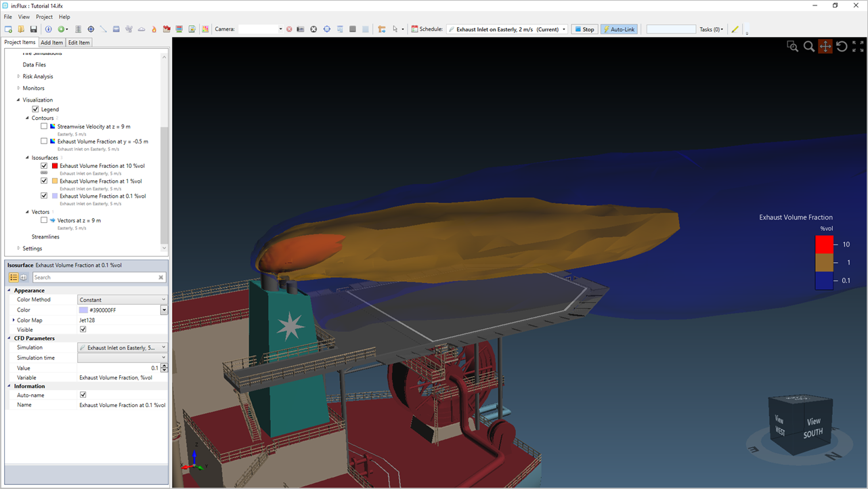Increase the Value stepper up arrow
The image size is (868, 489).
pyautogui.click(x=164, y=366)
